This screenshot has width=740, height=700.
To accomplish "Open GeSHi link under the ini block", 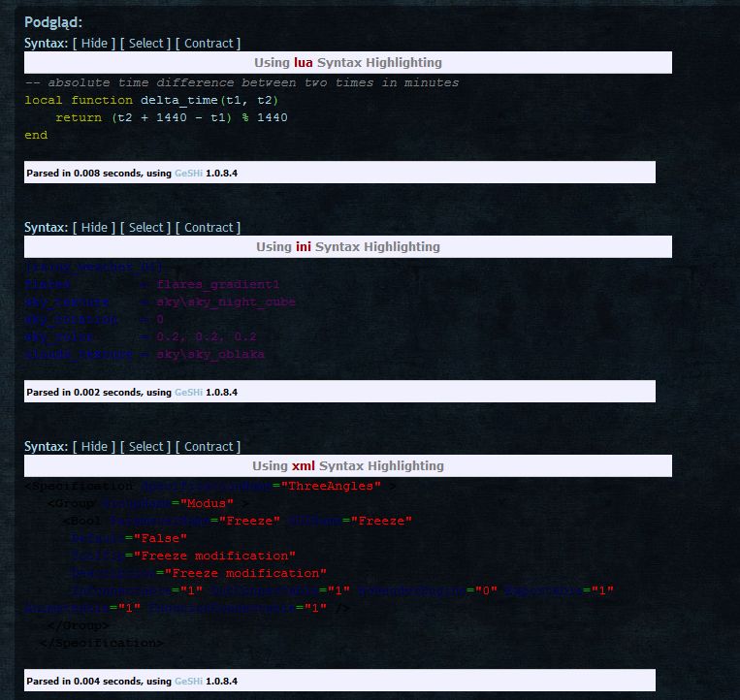I will coord(188,393).
